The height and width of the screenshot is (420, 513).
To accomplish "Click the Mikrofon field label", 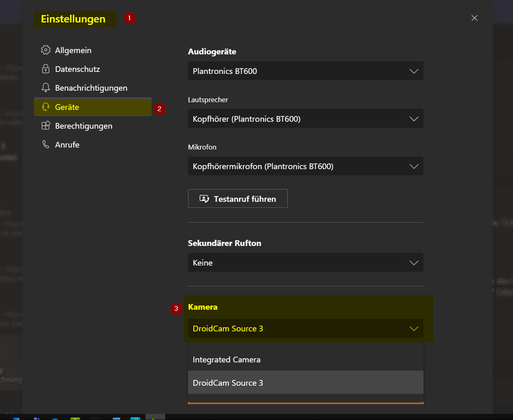I will click(x=202, y=147).
